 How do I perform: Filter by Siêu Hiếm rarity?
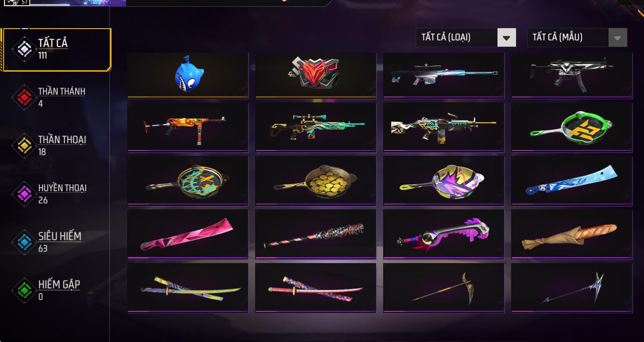click(56, 242)
